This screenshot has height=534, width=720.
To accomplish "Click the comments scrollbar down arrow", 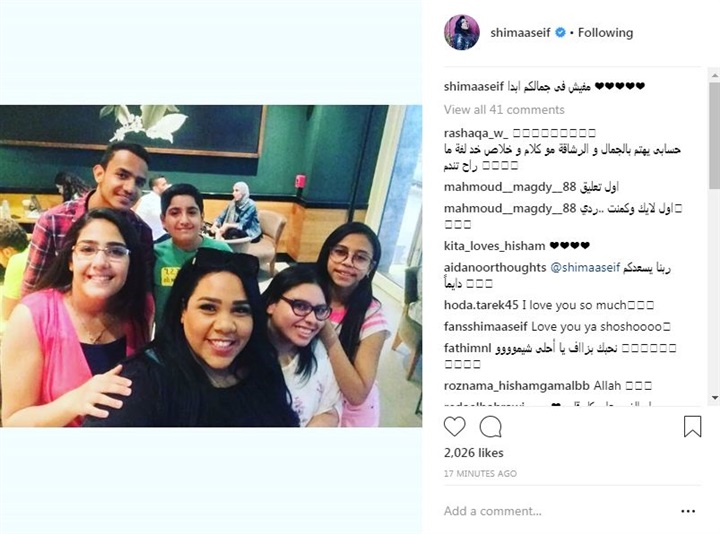I will pos(714,398).
